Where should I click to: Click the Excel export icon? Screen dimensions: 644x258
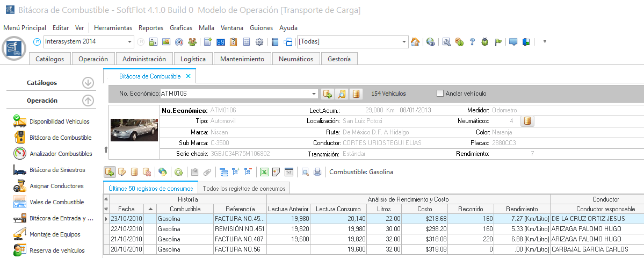(x=264, y=172)
